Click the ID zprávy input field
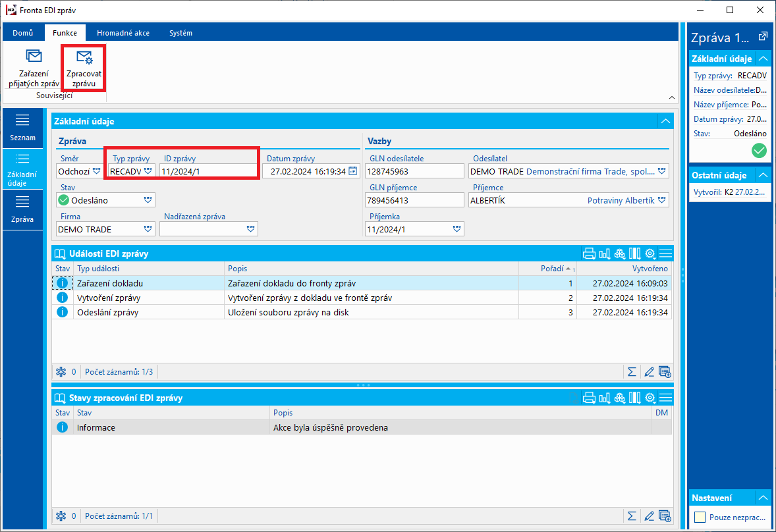776x532 pixels. click(x=208, y=171)
